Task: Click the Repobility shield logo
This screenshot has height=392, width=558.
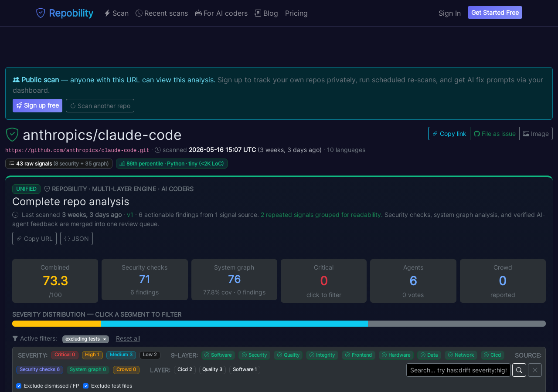Action: click(41, 13)
